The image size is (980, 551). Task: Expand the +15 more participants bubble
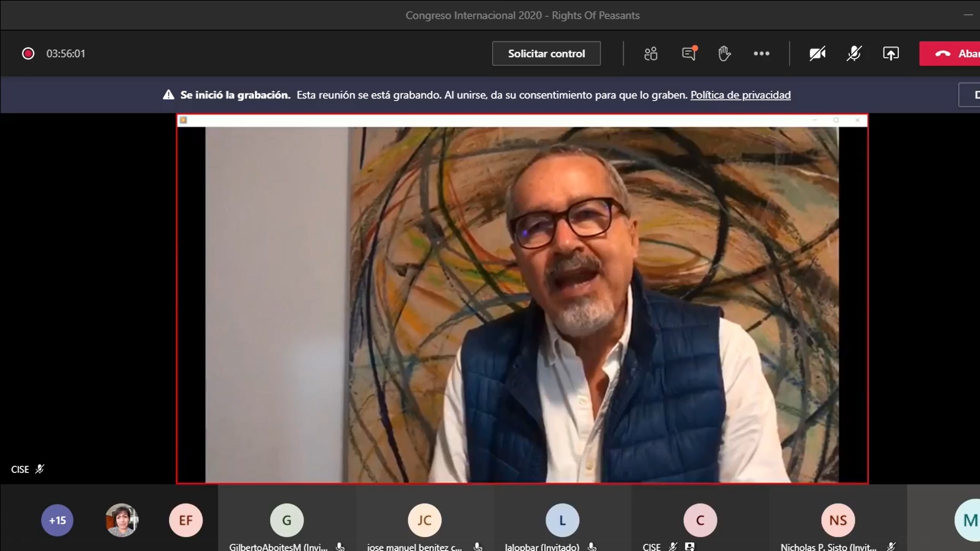[x=57, y=520]
